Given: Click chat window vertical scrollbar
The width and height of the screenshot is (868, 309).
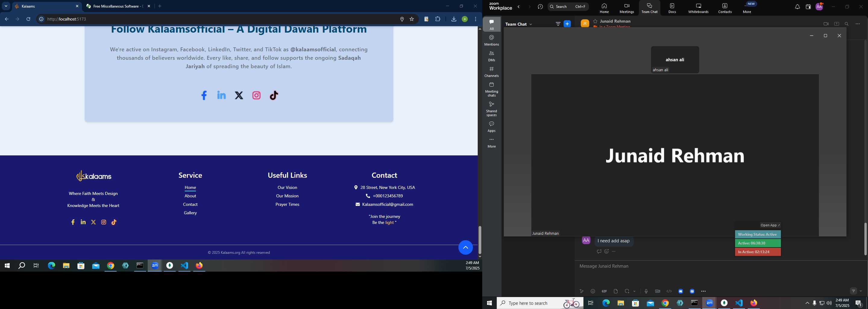Looking at the screenshot, I should pyautogui.click(x=865, y=239).
